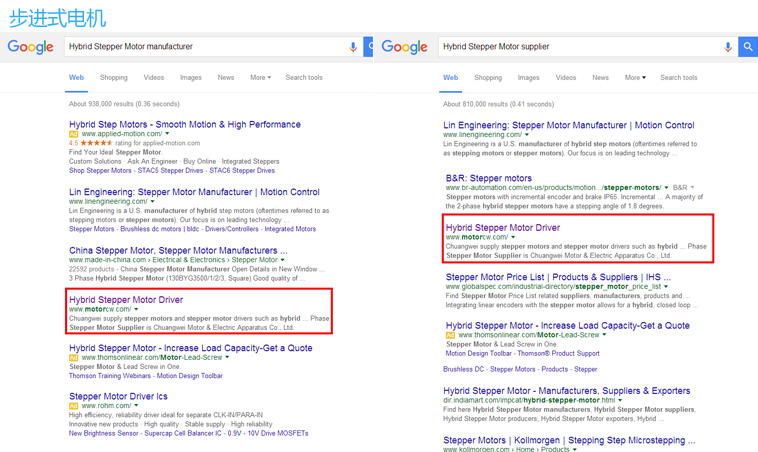The width and height of the screenshot is (758, 452).
Task: Open Lin Engineering result on right page
Action: coord(569,125)
